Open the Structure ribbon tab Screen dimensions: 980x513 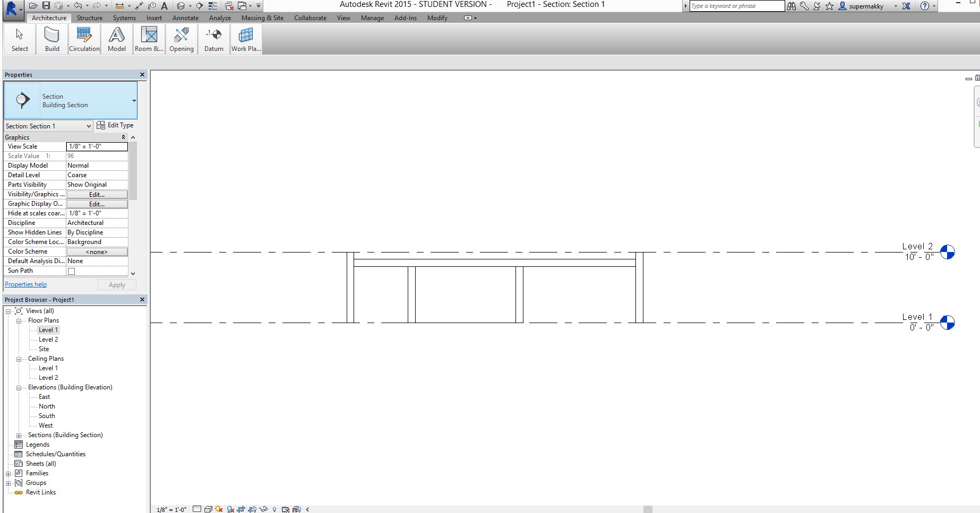(x=90, y=18)
